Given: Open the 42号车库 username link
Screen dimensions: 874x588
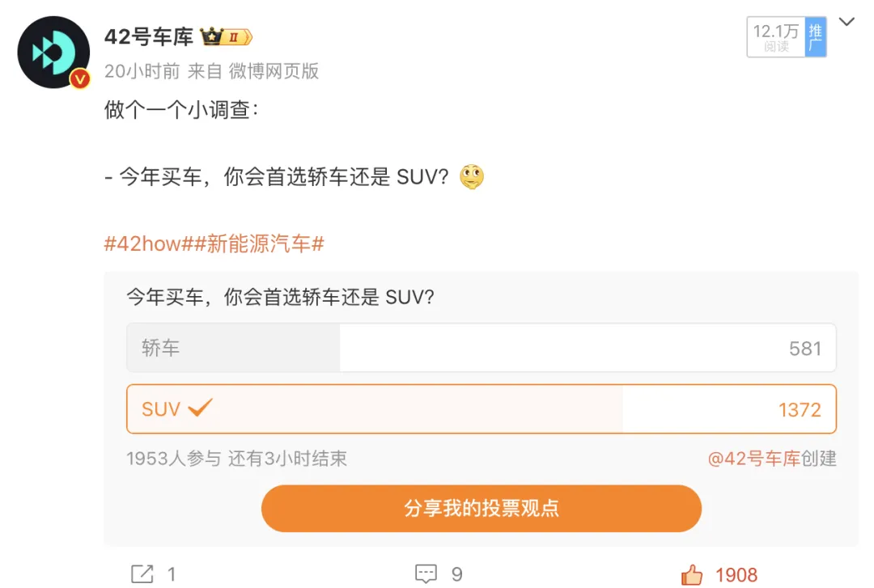Looking at the screenshot, I should pos(149,37).
